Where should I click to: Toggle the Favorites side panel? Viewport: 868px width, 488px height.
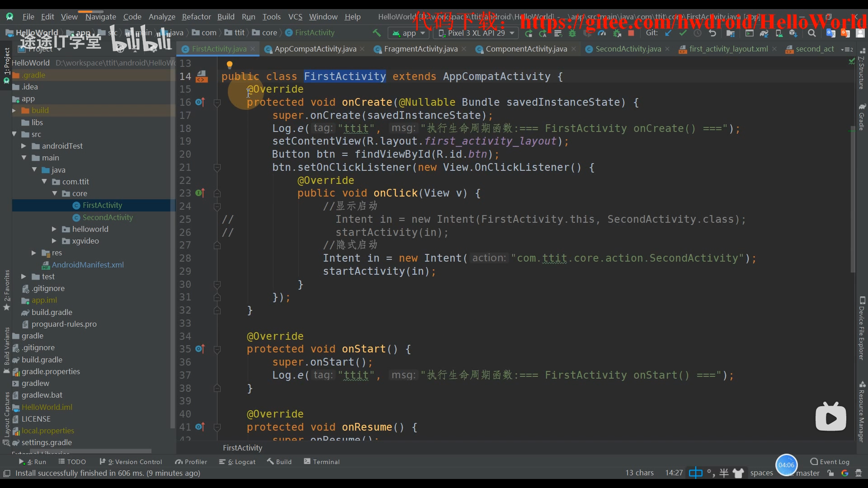tap(6, 290)
